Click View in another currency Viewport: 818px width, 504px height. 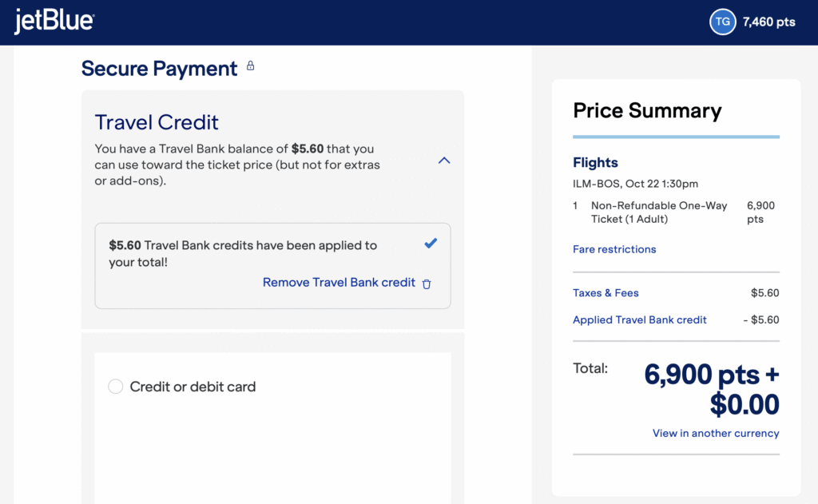pos(715,433)
